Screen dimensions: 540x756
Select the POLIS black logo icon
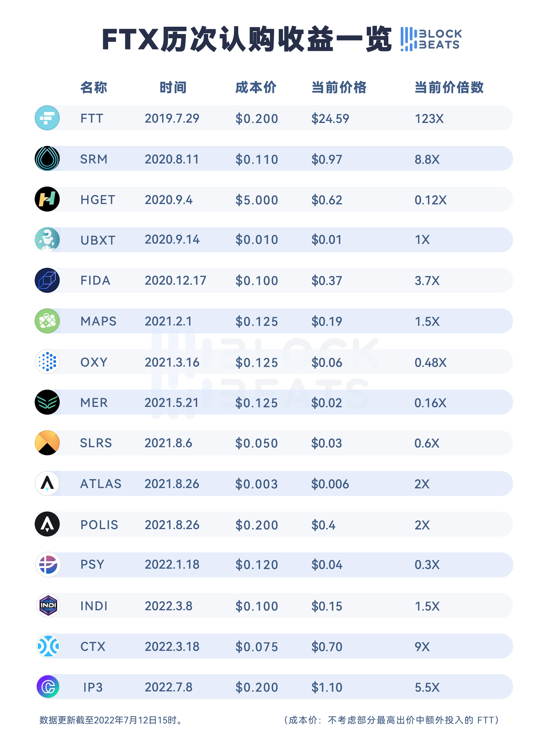click(x=47, y=524)
